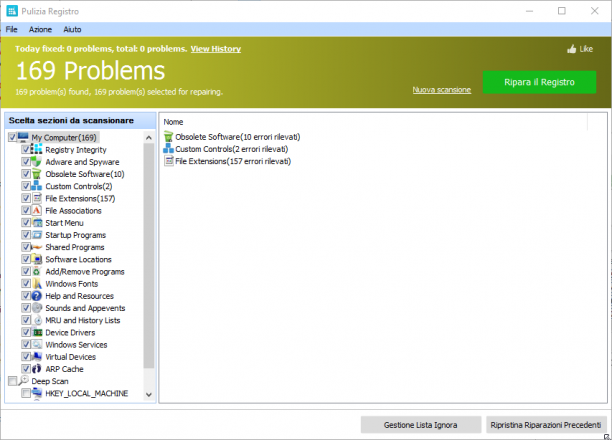Click the tree scrollbar up arrow
Image resolution: width=612 pixels, height=440 pixels.
pyautogui.click(x=149, y=137)
